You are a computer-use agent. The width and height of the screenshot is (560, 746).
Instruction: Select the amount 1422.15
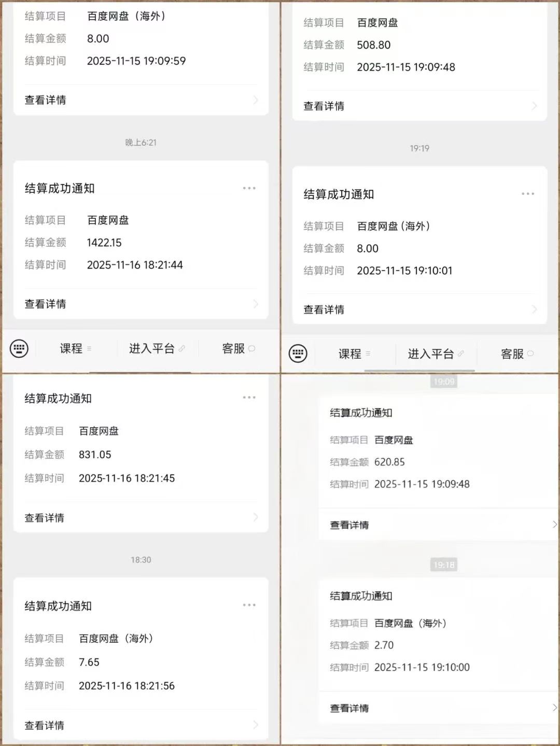coord(104,243)
